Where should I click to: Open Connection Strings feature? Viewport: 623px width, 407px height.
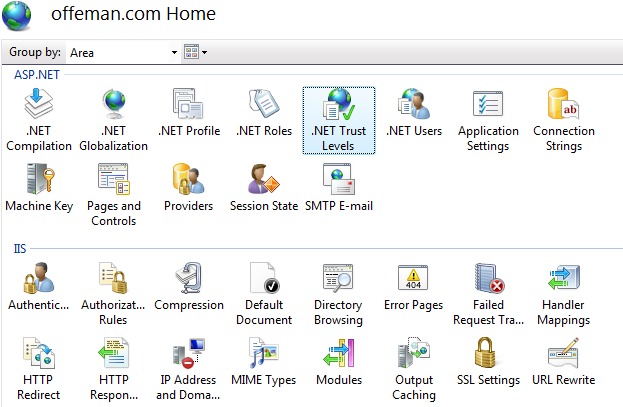[563, 120]
